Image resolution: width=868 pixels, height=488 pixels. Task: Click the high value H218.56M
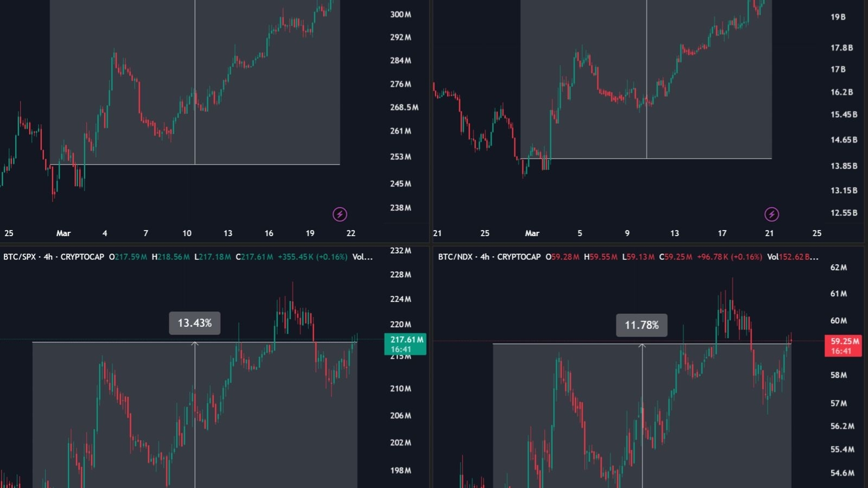point(171,257)
